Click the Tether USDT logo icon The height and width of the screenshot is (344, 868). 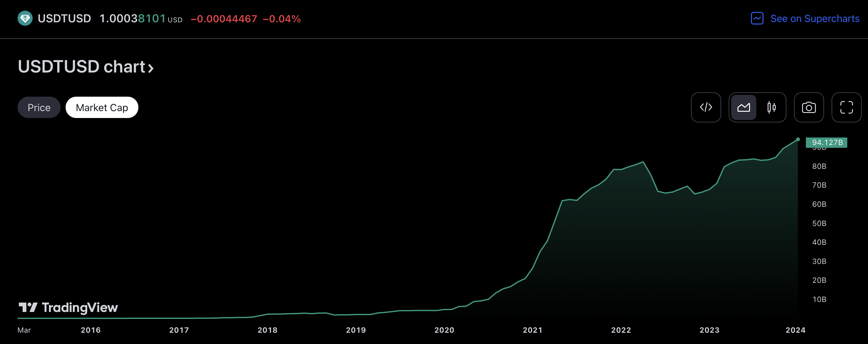point(25,18)
